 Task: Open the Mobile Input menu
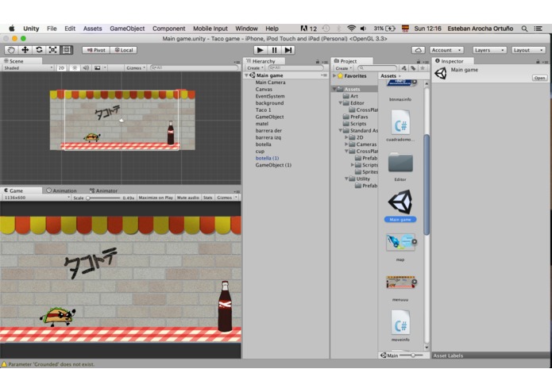click(210, 29)
